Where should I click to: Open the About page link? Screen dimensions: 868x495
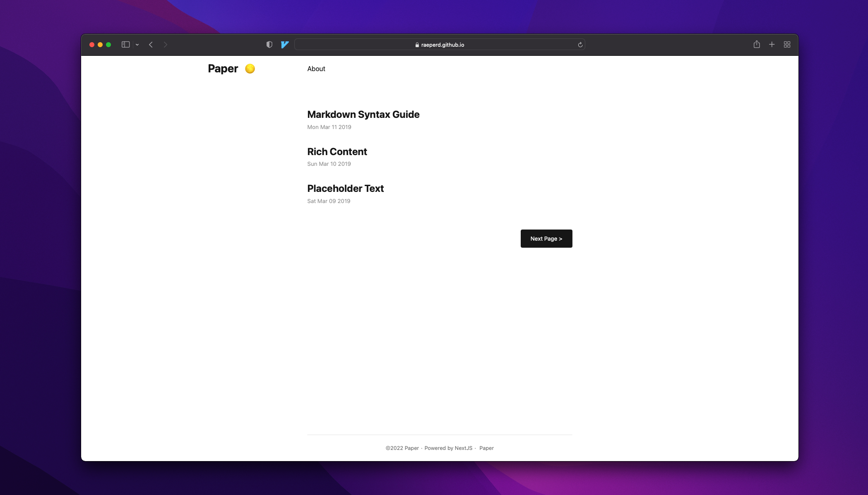click(x=316, y=69)
